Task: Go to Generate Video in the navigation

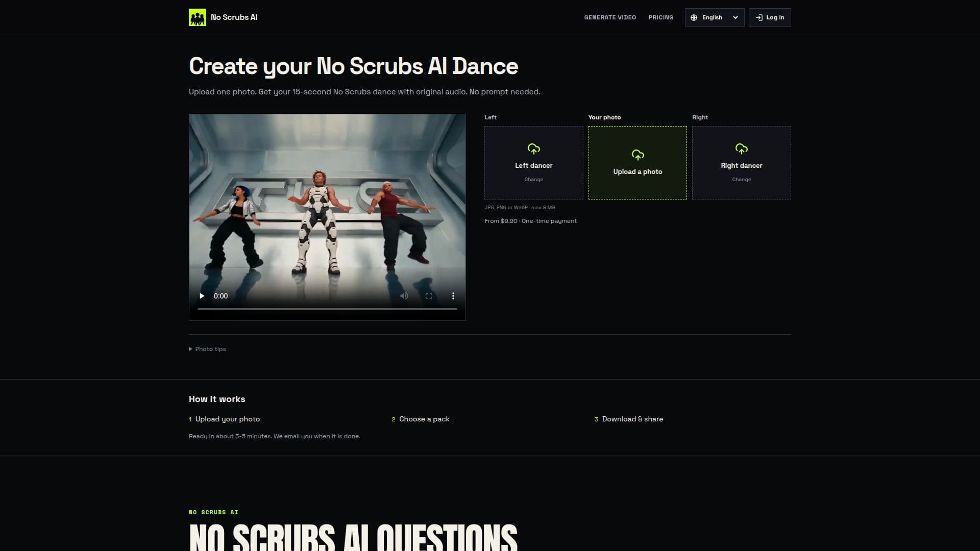Action: click(610, 17)
